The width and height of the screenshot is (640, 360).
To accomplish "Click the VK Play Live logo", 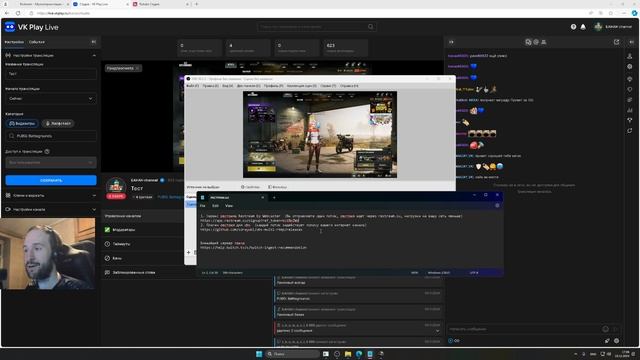I will (x=31, y=27).
